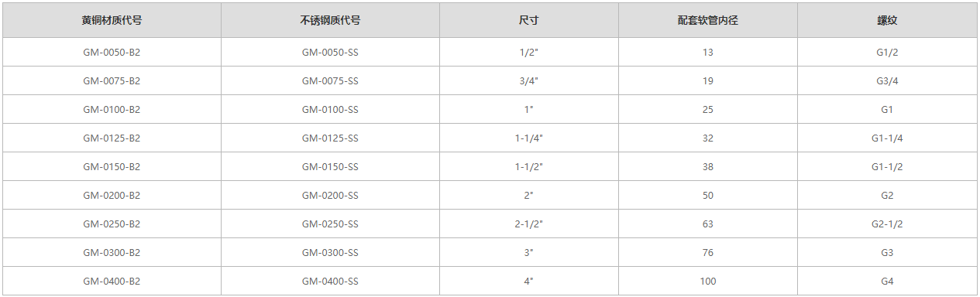Select the 1-1/2" size cell
The width and height of the screenshot is (980, 297).
[x=529, y=167]
